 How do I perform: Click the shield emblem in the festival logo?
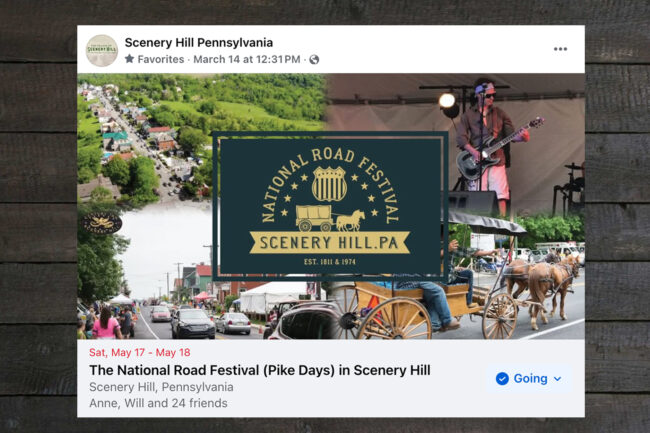[329, 184]
